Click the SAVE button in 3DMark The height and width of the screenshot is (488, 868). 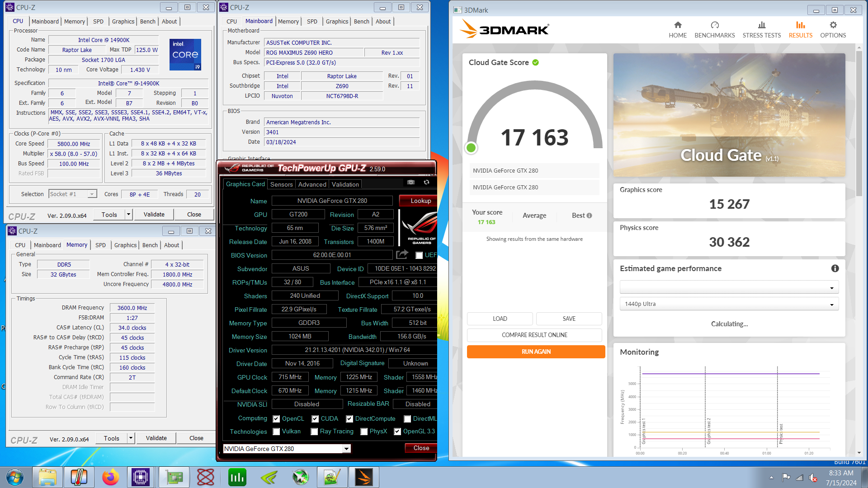click(x=569, y=319)
